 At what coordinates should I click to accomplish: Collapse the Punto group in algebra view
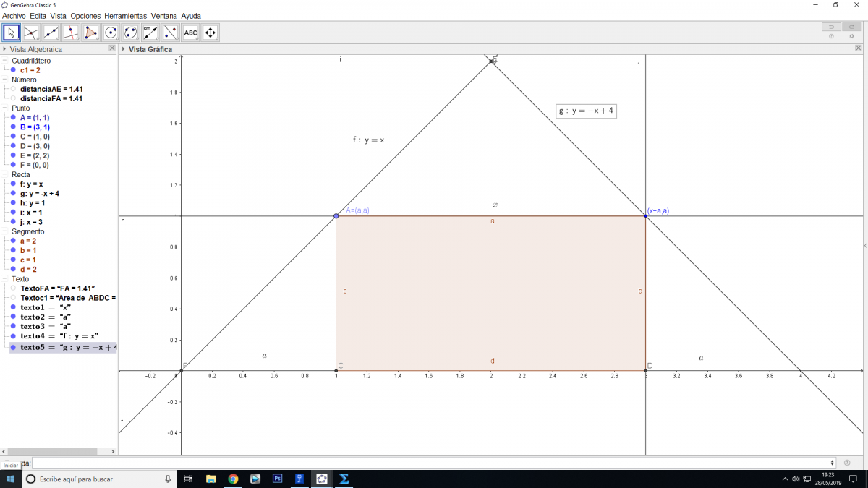point(5,108)
